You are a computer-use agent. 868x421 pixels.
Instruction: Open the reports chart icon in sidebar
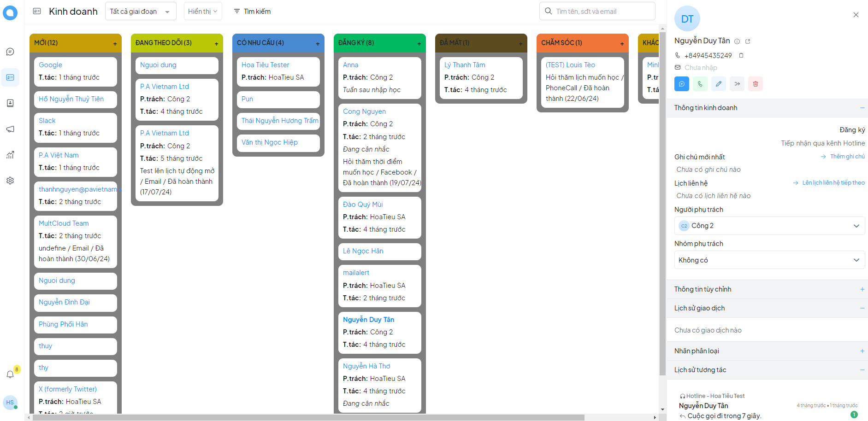(10, 155)
